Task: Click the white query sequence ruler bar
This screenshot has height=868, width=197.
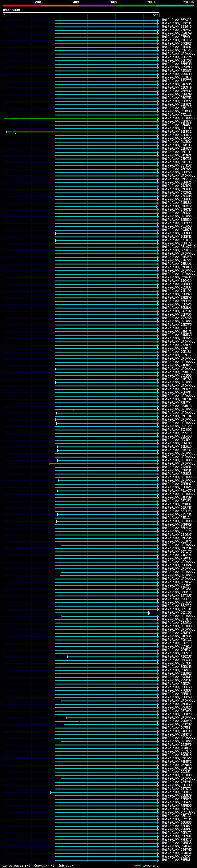Action: click(81, 12)
